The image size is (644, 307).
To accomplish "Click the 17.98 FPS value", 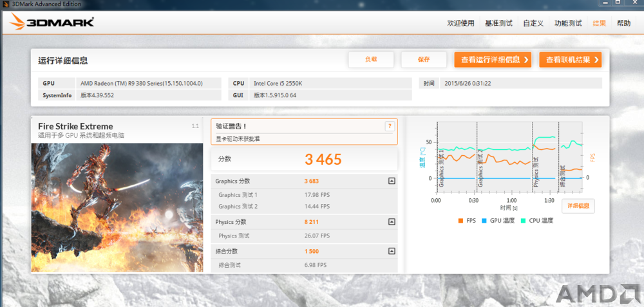I will point(317,195).
